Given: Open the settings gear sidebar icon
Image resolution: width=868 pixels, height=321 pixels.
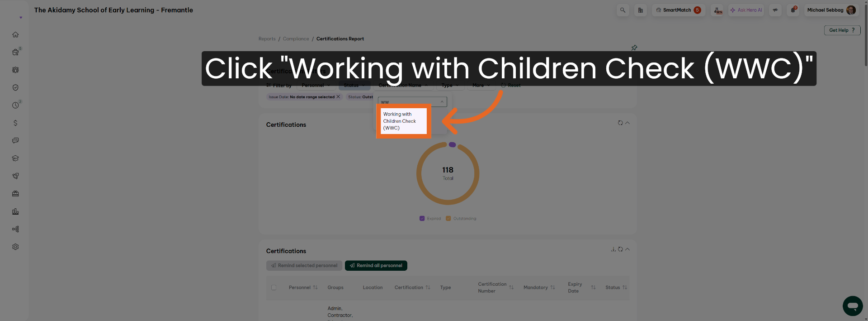Looking at the screenshot, I should 15,247.
